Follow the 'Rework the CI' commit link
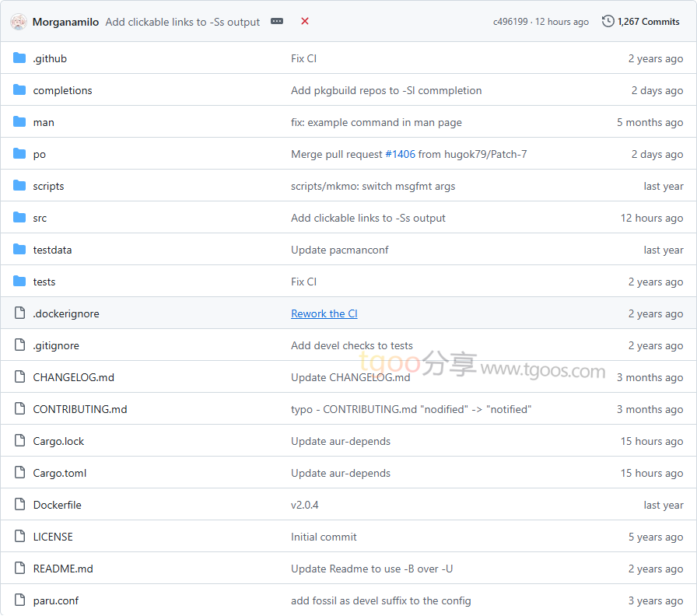 324,313
